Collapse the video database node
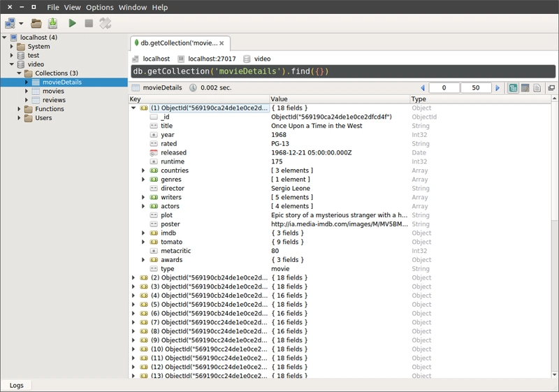The height and width of the screenshot is (392, 559). tap(12, 64)
